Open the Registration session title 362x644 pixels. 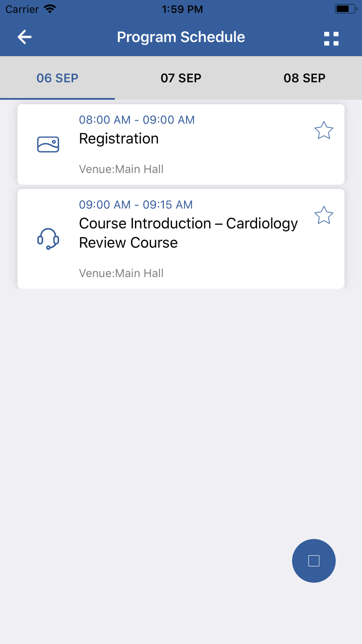click(119, 139)
